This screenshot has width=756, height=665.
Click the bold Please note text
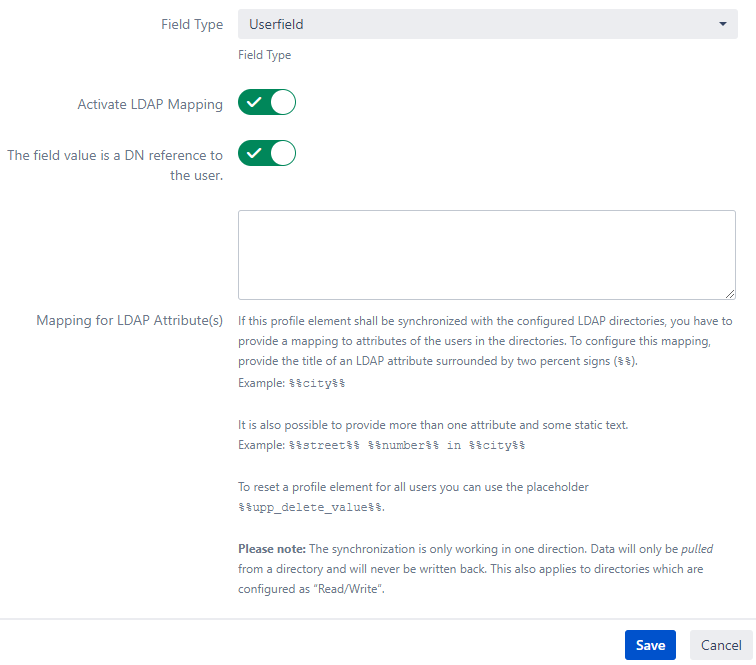[x=271, y=549]
